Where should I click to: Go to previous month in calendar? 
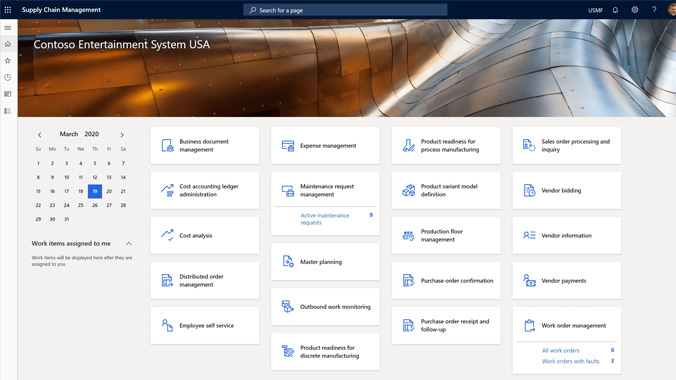[x=39, y=135]
